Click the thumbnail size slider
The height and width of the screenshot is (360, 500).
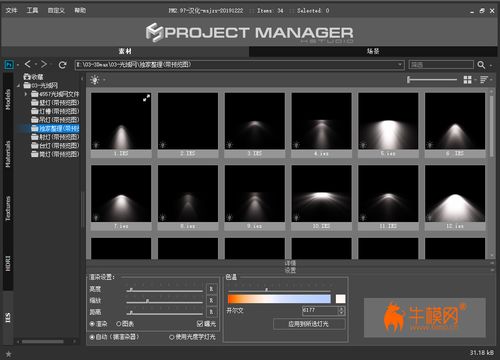[432, 79]
